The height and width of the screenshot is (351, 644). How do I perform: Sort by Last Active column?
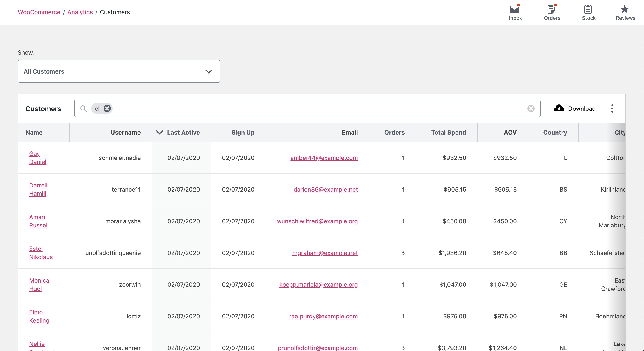click(183, 132)
